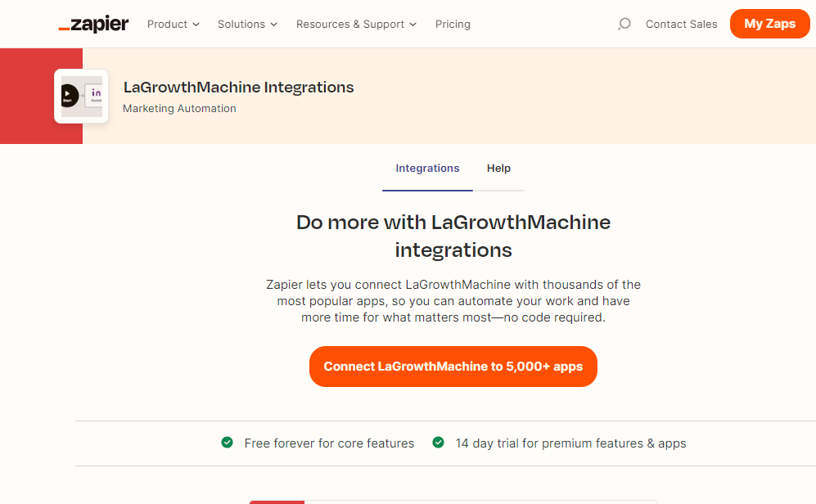Click Connect LaGrowthMachine to 5,000+ apps
Image resolution: width=816 pixels, height=504 pixels.
[x=453, y=367]
